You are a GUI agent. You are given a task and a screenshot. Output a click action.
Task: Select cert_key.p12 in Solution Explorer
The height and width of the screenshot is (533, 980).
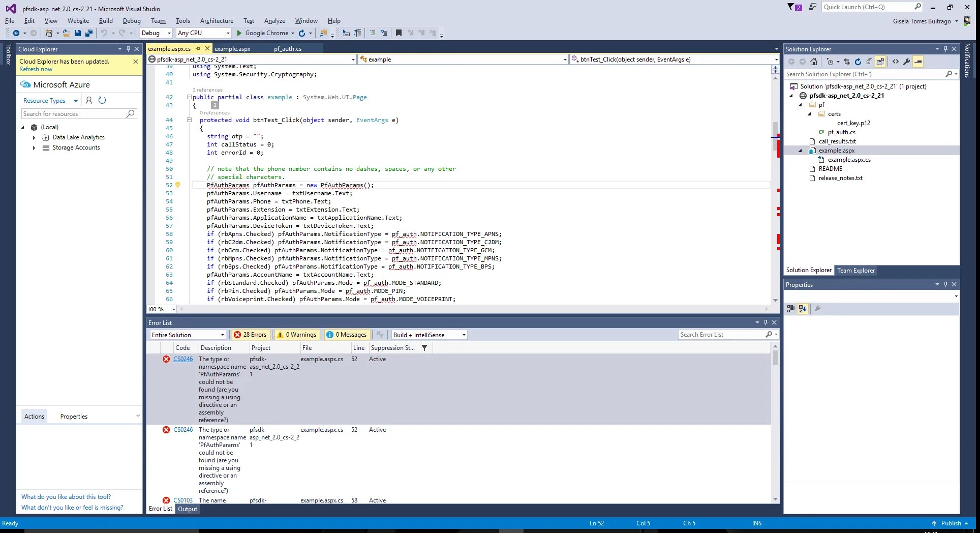(x=853, y=123)
